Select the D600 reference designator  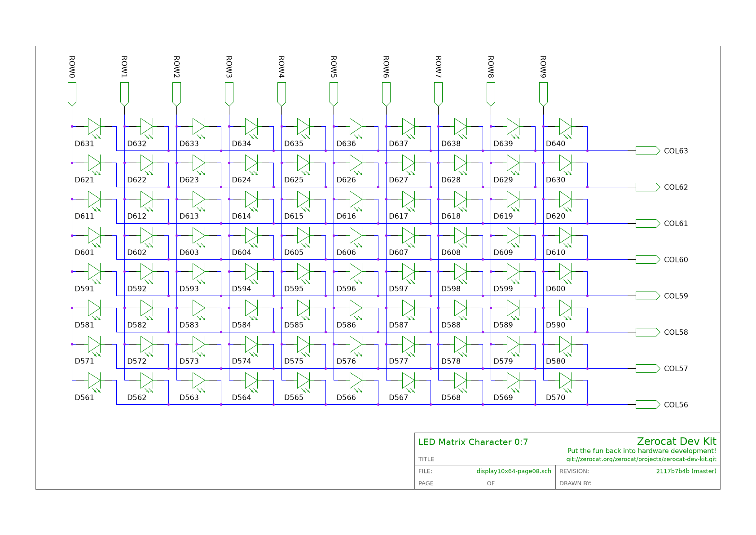[555, 289]
